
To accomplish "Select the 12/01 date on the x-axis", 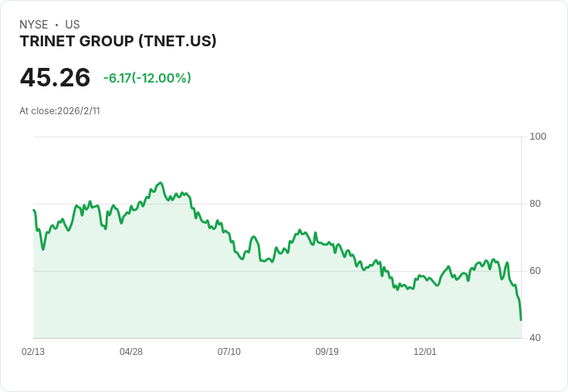I will pos(425,352).
